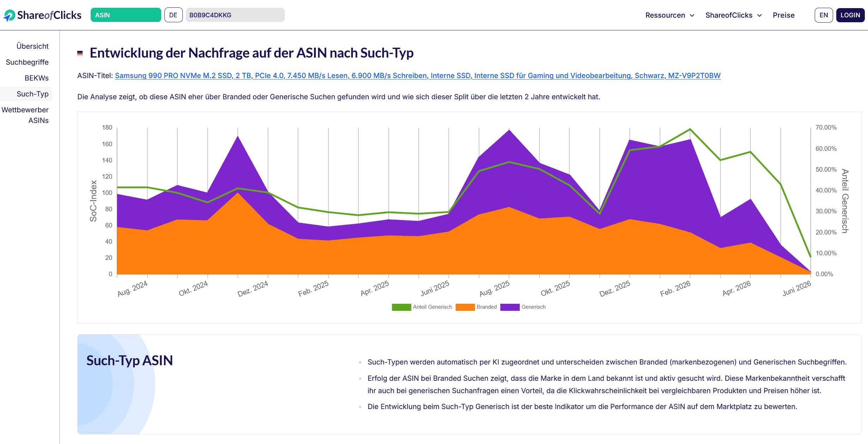Click the Okt. 2025 axis label
This screenshot has width=868, height=444.
[555, 289]
